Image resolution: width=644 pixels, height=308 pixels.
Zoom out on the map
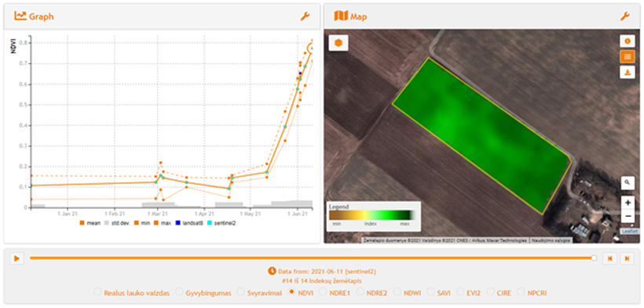click(x=628, y=215)
